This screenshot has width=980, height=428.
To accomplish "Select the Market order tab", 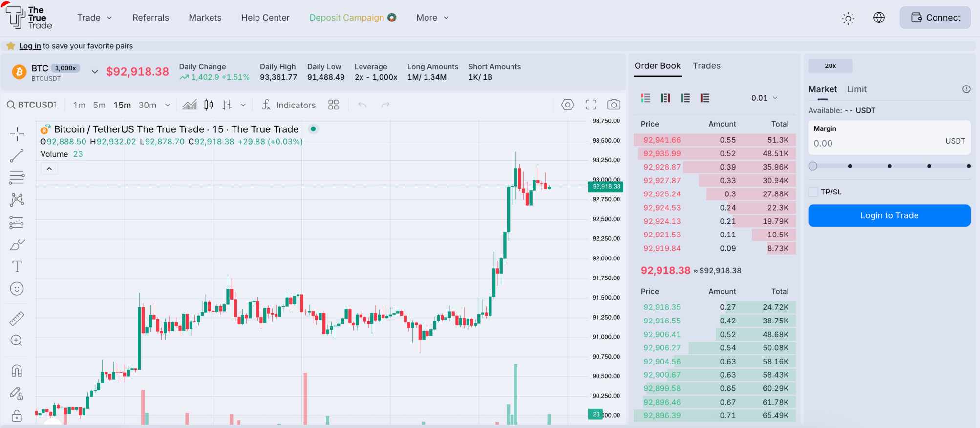I will [823, 89].
